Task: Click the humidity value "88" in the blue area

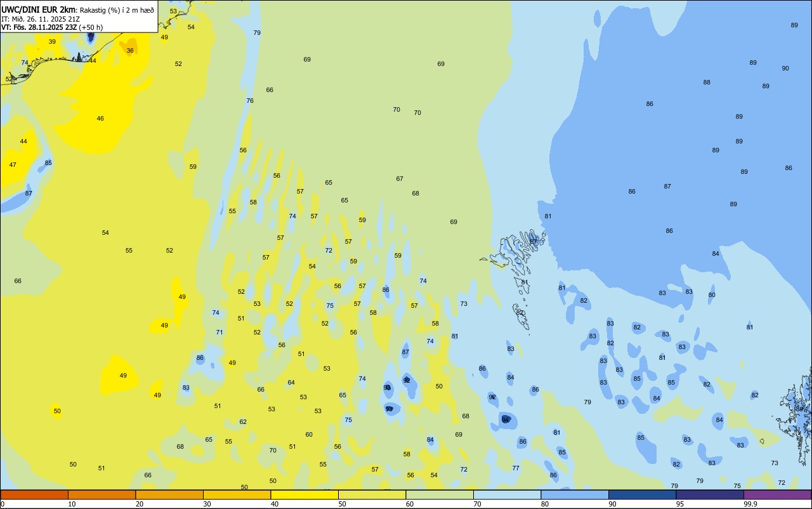Action: [707, 82]
